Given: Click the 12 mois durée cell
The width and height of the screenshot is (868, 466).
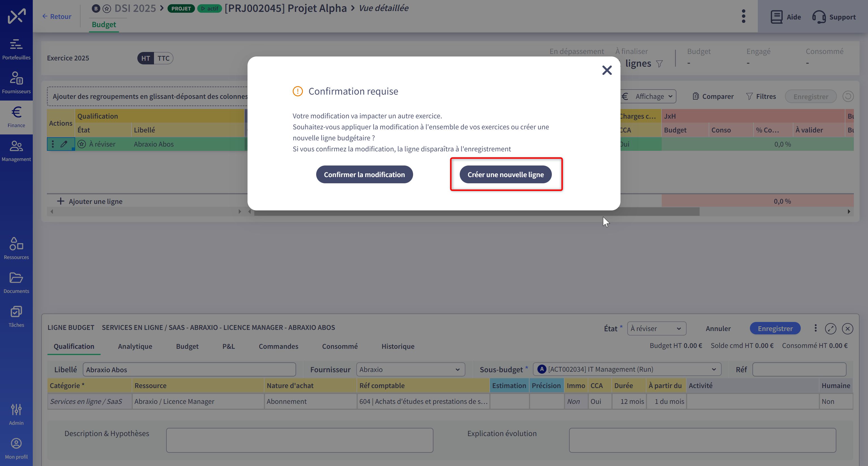Looking at the screenshot, I should [629, 401].
